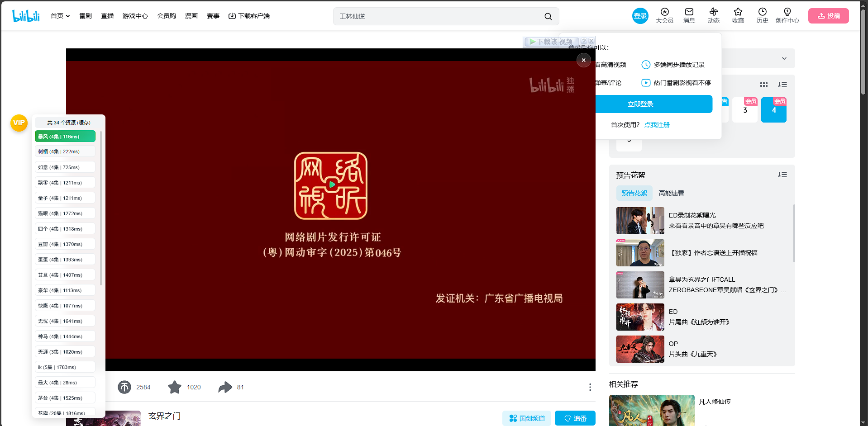Switch the episode list to grid view
The image size is (868, 426).
764,85
